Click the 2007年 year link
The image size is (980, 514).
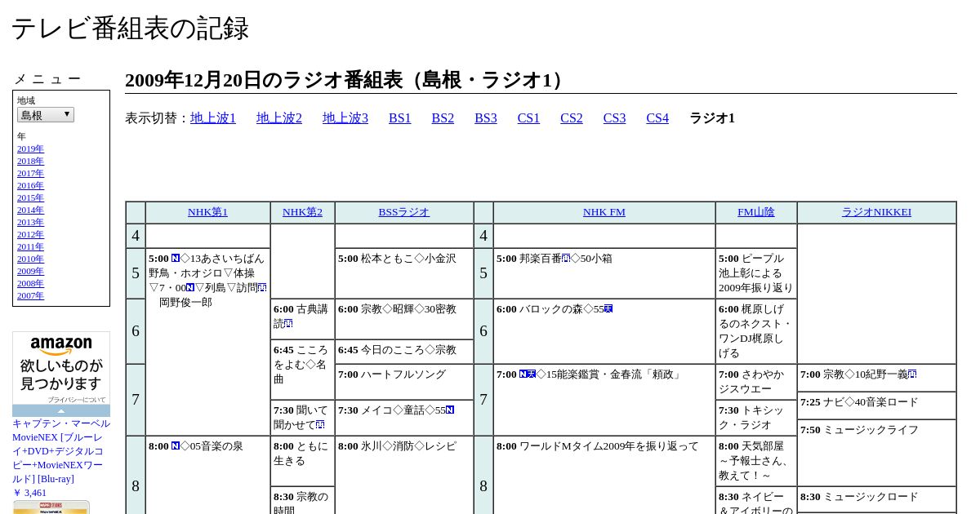pos(30,295)
